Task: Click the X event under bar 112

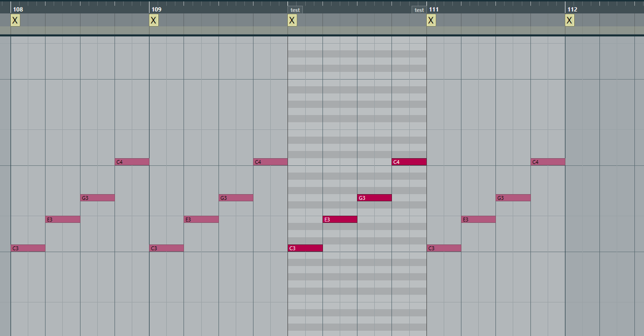Action: pos(569,20)
